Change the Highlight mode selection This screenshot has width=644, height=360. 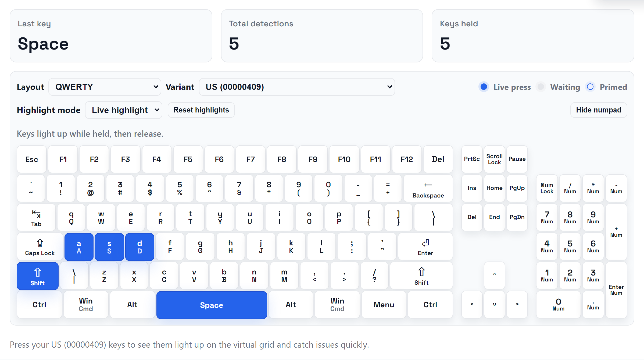click(x=124, y=110)
